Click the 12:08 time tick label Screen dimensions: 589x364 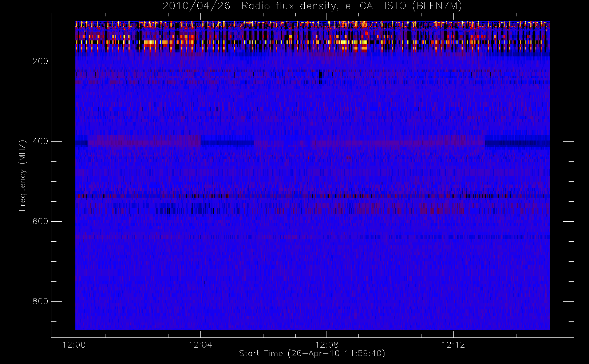tap(327, 345)
